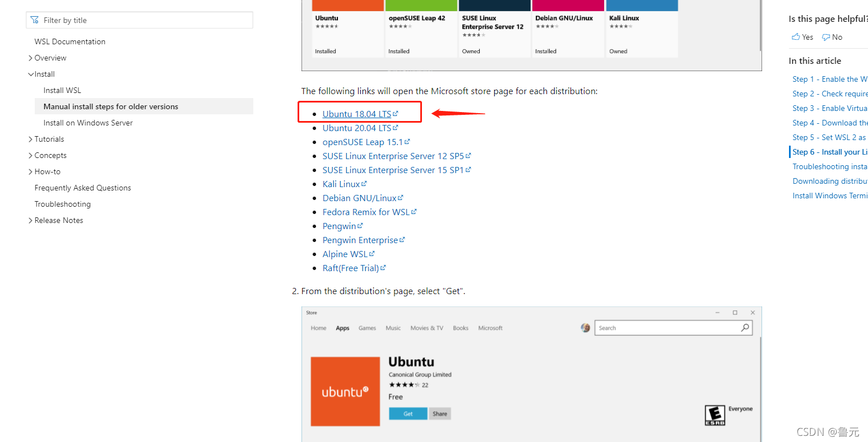The height and width of the screenshot is (442, 868).
Task: Jump to Step 5 - Set WSL 2 as… section
Action: point(829,137)
